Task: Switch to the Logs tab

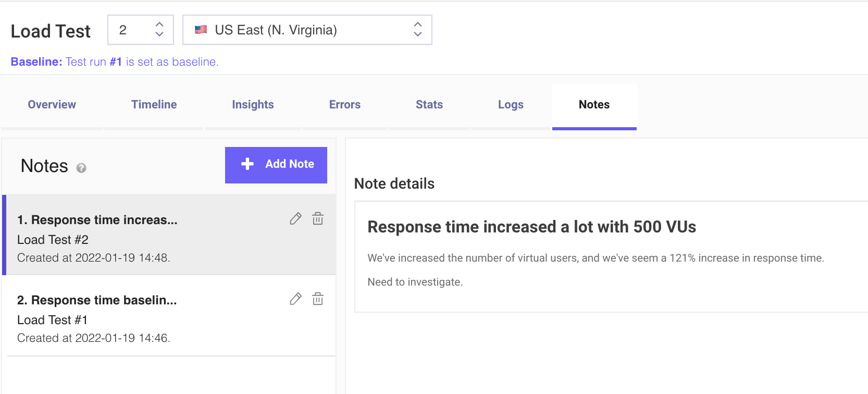Action: point(511,105)
